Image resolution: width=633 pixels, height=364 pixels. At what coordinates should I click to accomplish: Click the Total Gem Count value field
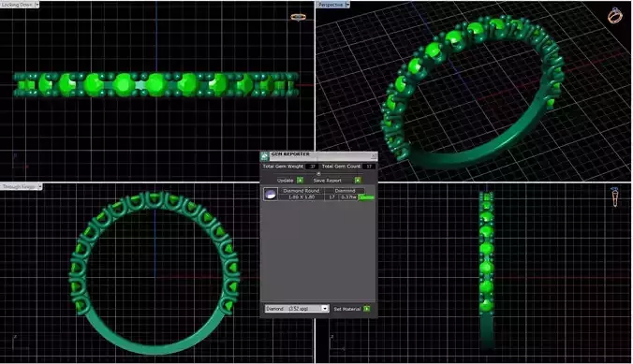pyautogui.click(x=369, y=167)
